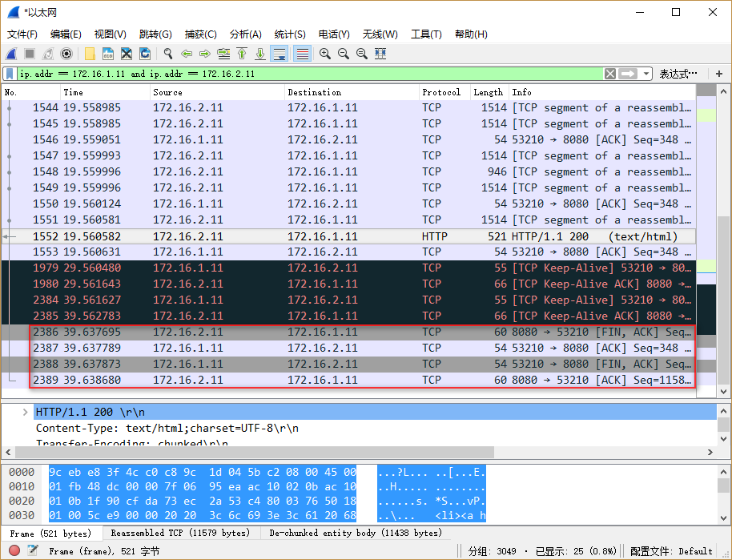Add a filter button with plus
The width and height of the screenshot is (732, 560).
719,74
